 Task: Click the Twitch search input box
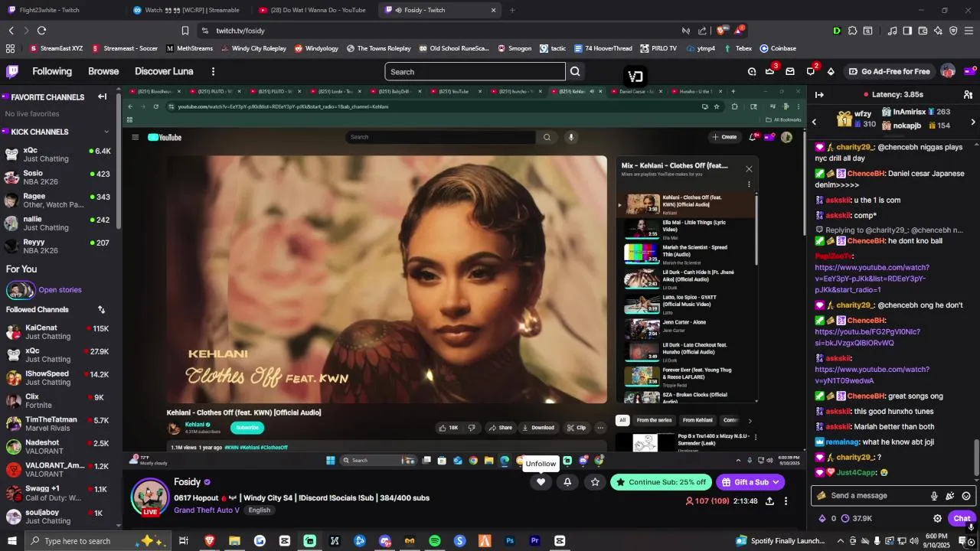coord(475,71)
